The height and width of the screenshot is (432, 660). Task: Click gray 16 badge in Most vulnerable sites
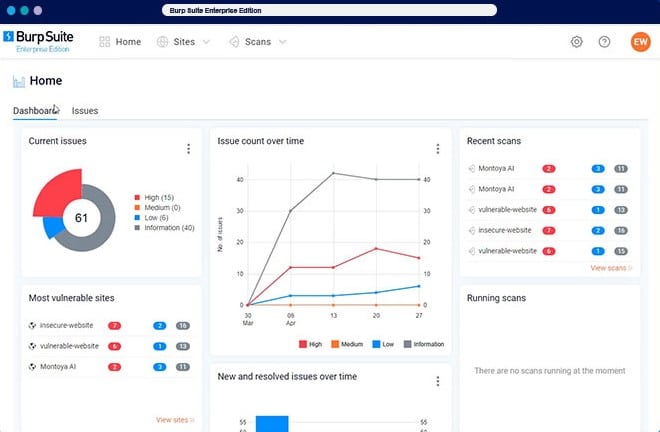[183, 325]
